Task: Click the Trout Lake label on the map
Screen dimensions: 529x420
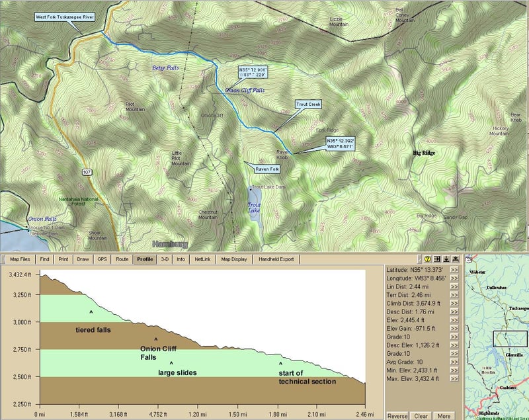Action: point(254,208)
